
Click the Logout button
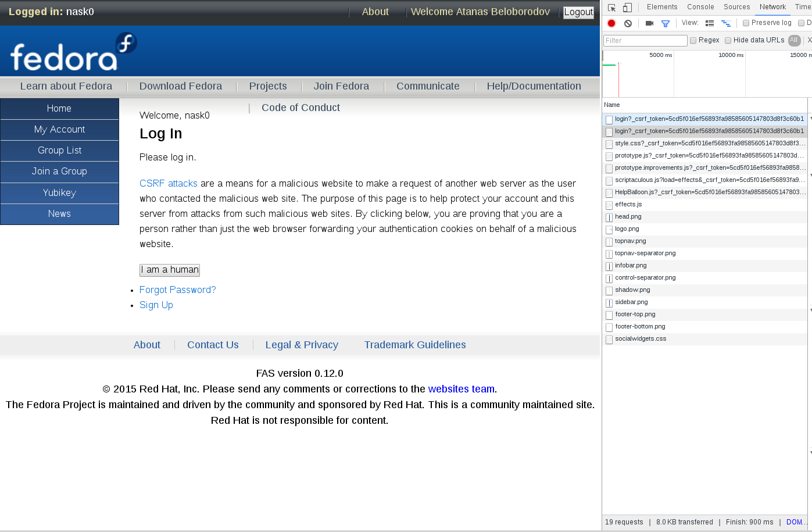(x=578, y=12)
